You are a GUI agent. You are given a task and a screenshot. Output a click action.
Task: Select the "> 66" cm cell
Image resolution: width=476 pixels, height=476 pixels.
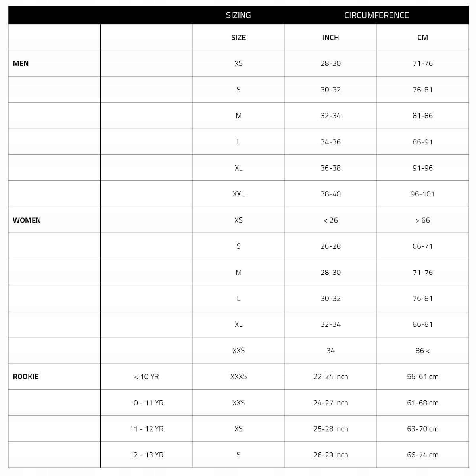(x=422, y=220)
